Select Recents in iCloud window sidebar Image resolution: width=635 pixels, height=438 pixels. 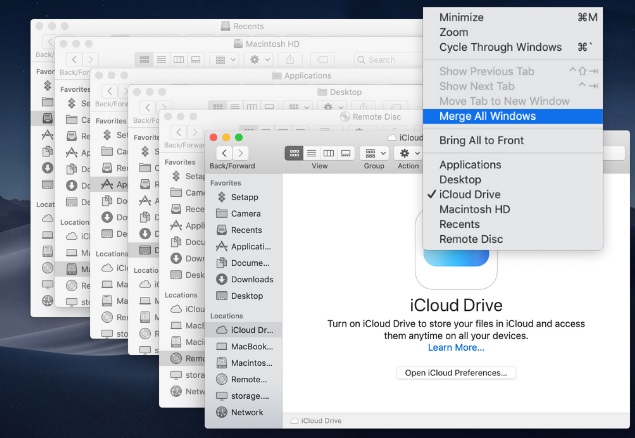244,230
